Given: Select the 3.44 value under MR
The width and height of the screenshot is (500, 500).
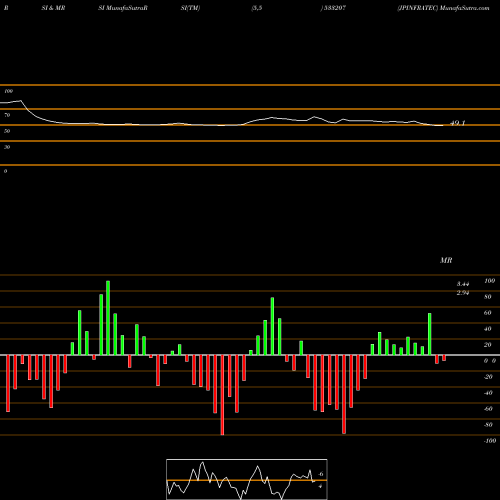Looking at the screenshot, I should 463,284.
